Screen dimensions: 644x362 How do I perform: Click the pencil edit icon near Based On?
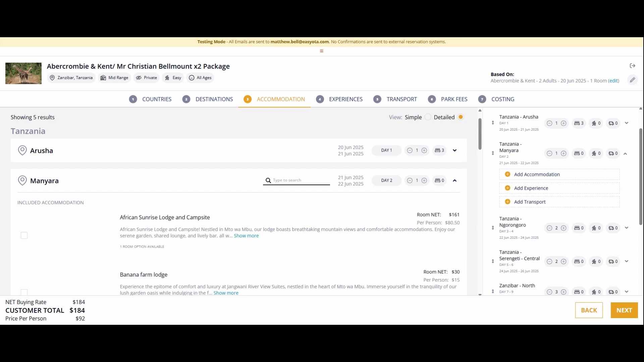point(632,80)
